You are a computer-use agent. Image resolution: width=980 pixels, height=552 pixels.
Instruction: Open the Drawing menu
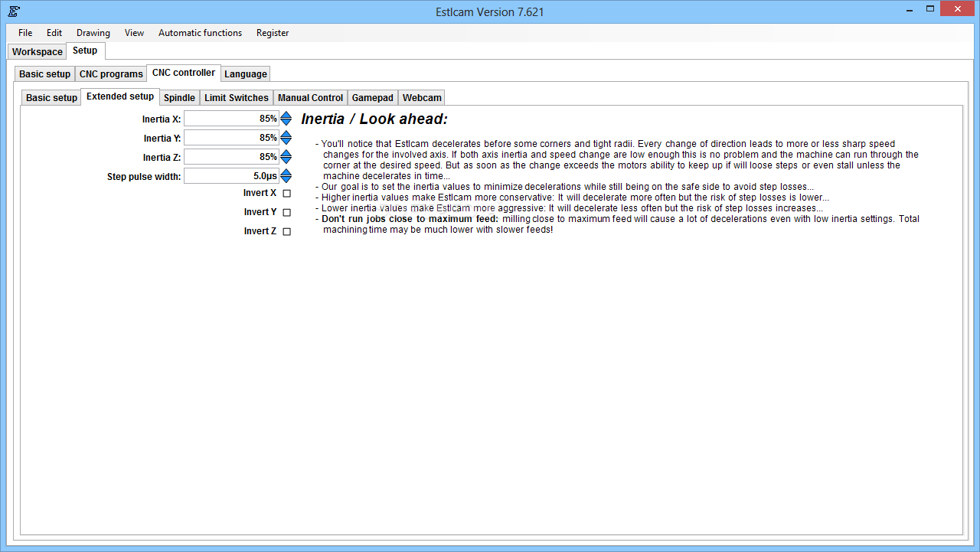(93, 33)
